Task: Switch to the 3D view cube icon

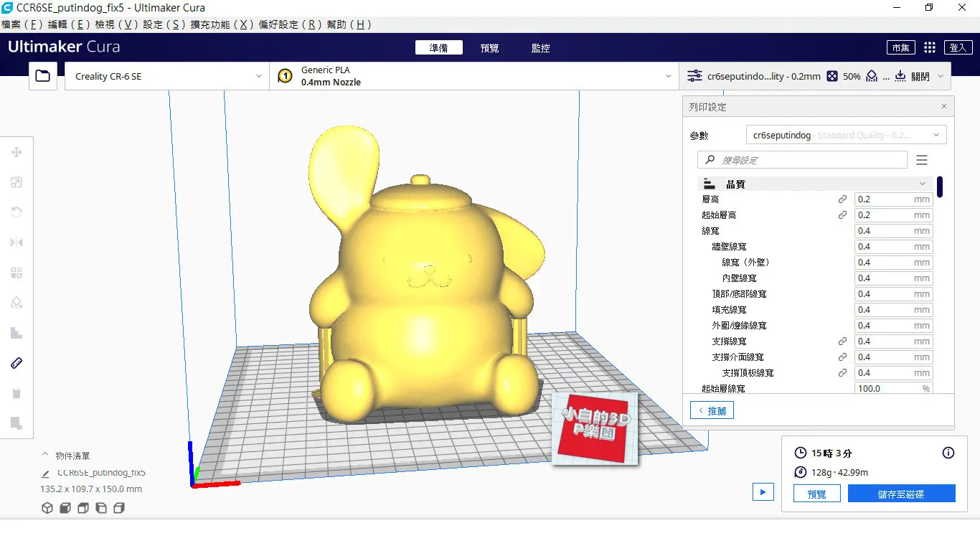Action: [x=47, y=508]
